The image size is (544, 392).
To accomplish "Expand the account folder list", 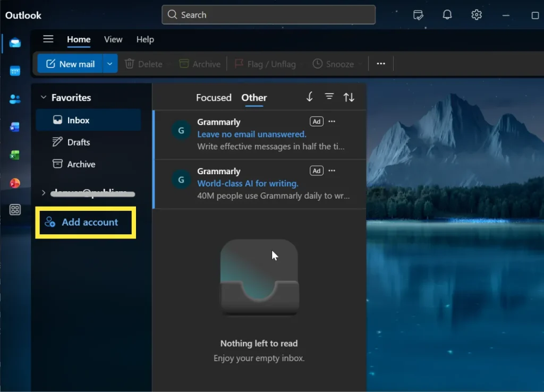I will [x=44, y=193].
